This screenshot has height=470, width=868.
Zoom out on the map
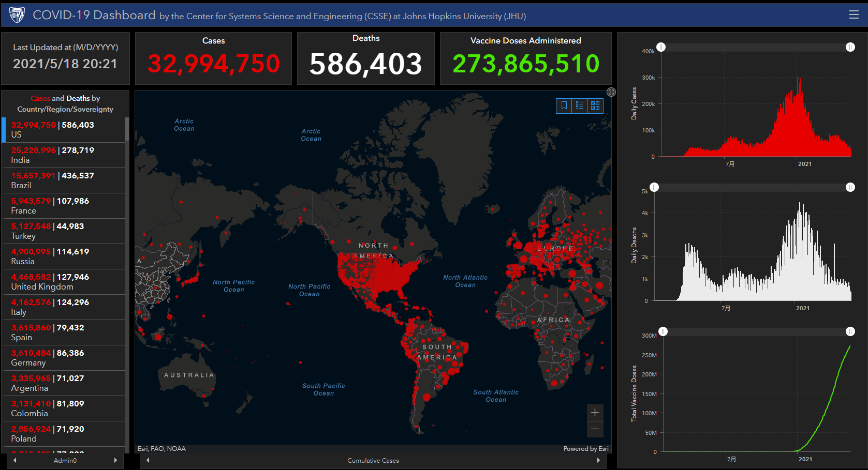point(595,429)
